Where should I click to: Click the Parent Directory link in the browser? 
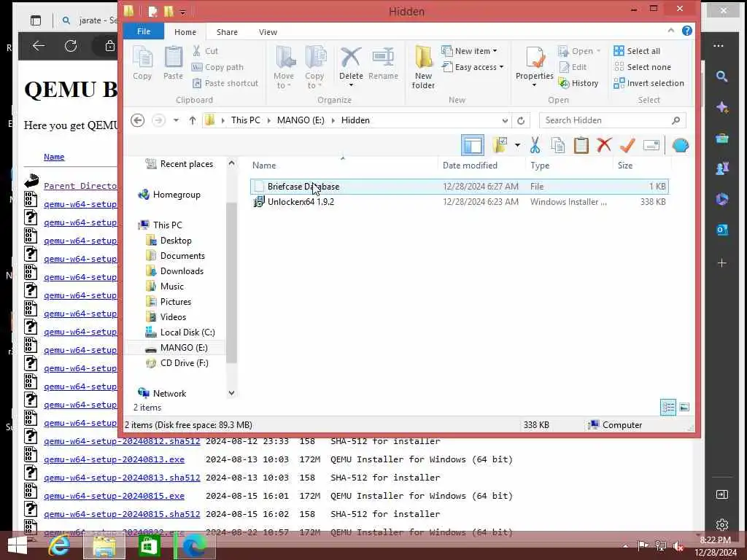(80, 186)
